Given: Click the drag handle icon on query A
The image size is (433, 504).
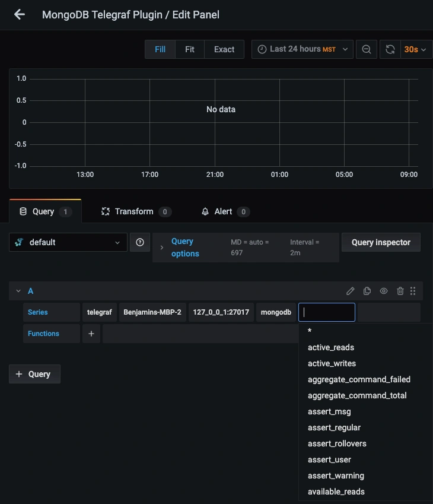Looking at the screenshot, I should [413, 291].
